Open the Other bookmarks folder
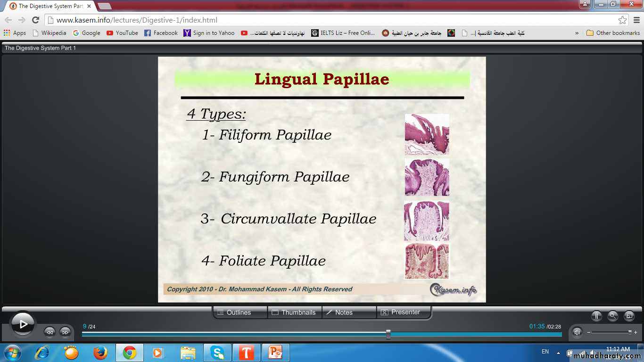The image size is (644, 362). click(613, 33)
